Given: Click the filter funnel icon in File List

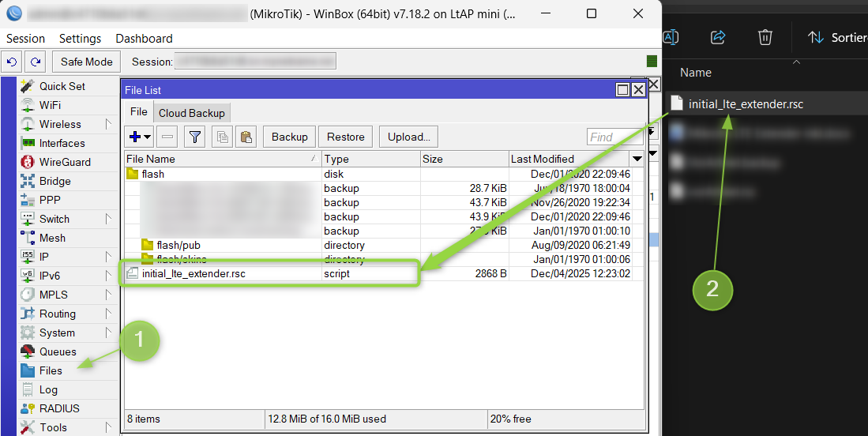Looking at the screenshot, I should pos(195,137).
